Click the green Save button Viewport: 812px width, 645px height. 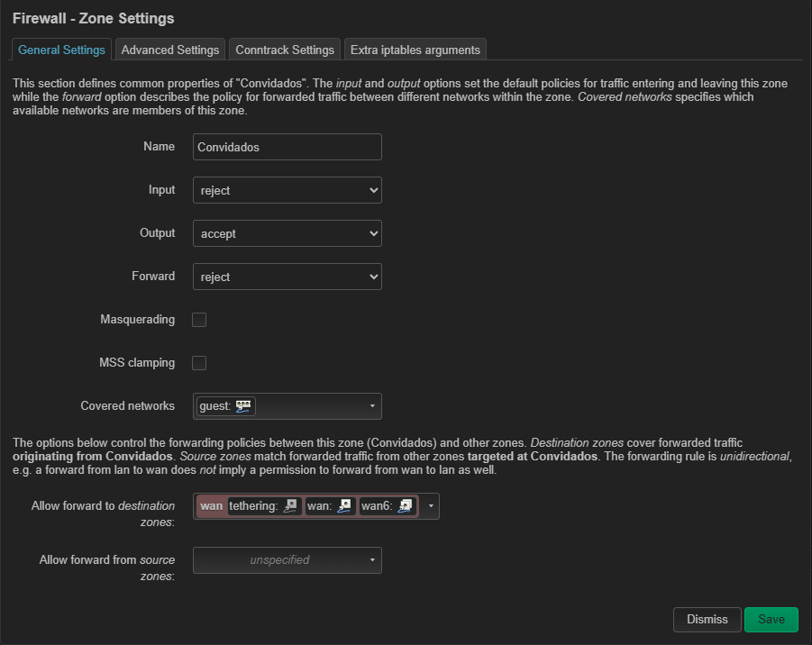(771, 620)
